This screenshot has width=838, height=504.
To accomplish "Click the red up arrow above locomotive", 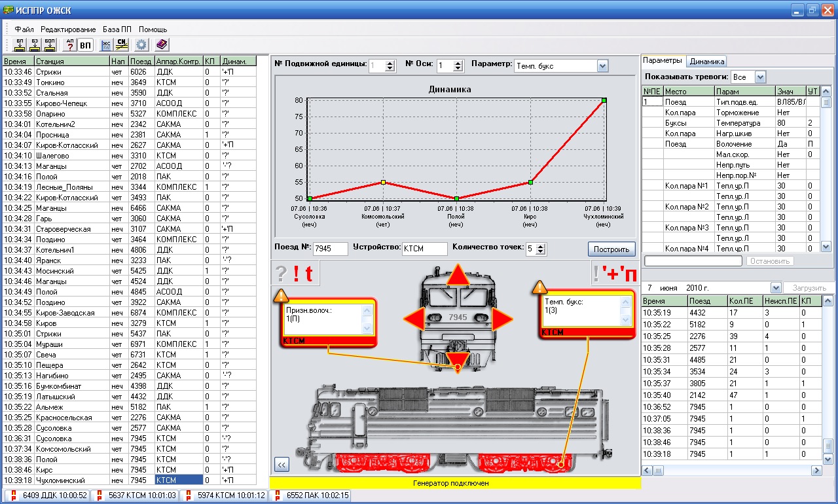I will click(458, 275).
